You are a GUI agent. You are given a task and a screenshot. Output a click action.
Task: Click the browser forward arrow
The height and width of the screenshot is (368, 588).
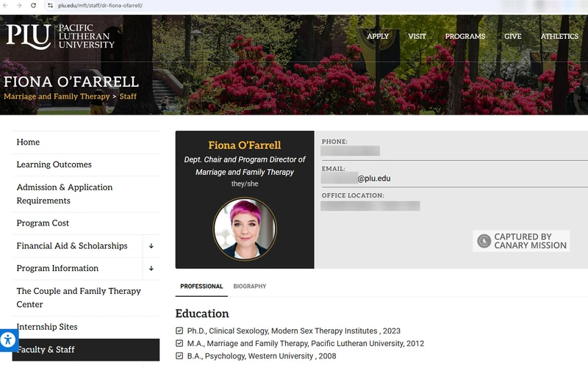(x=19, y=5)
